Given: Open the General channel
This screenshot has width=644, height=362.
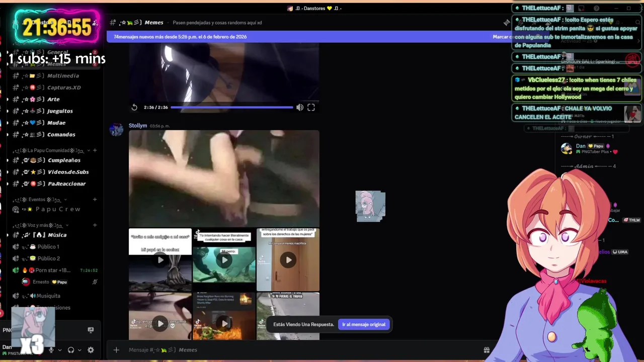Looking at the screenshot, I should [55, 52].
